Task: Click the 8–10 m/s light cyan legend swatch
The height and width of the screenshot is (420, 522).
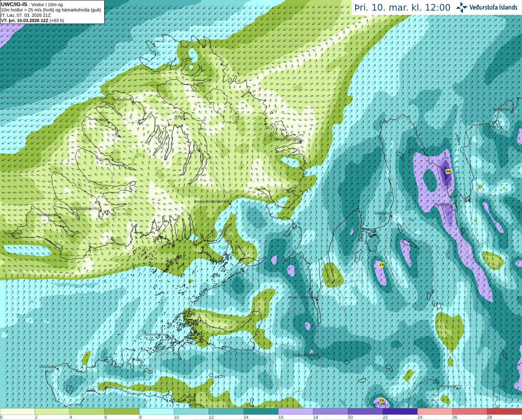Action: point(157,411)
